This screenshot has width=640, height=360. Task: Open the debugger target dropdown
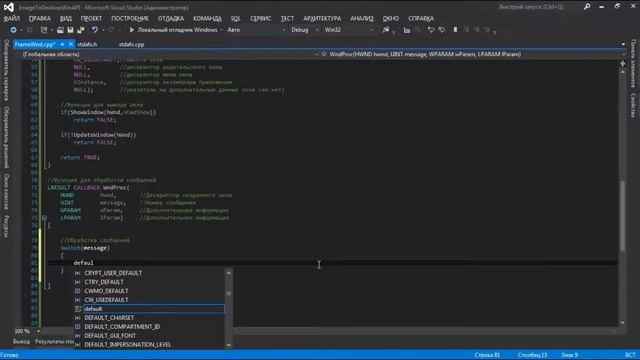click(x=222, y=30)
